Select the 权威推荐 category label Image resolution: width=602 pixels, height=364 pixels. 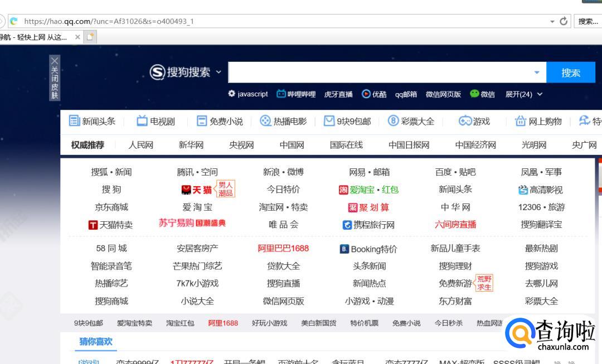click(x=88, y=145)
